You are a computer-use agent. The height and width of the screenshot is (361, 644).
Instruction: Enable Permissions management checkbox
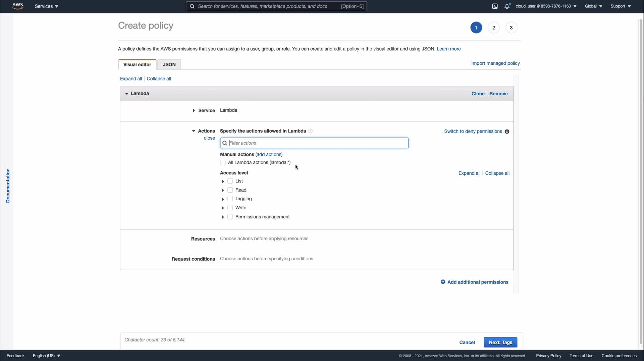click(230, 217)
